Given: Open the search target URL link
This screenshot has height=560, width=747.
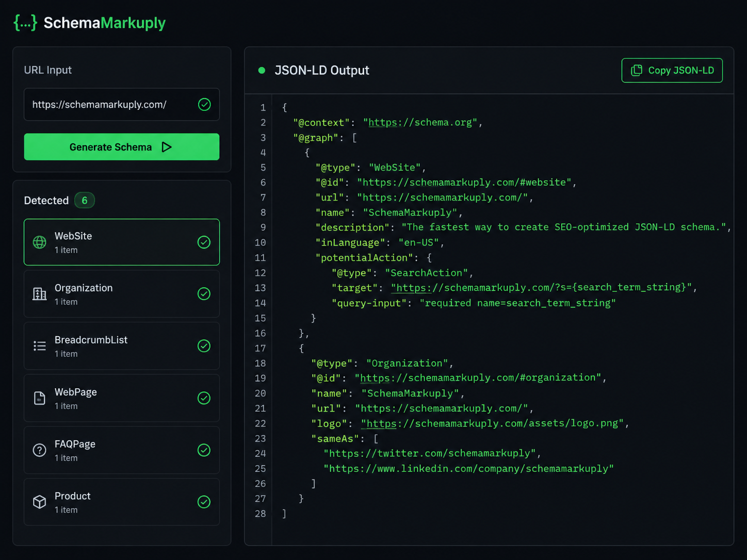Looking at the screenshot, I should click(x=541, y=288).
